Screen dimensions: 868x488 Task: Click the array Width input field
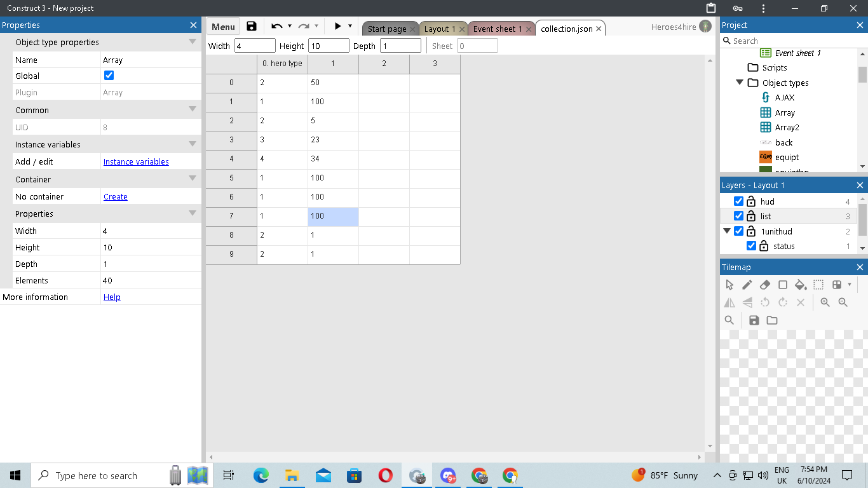(x=254, y=46)
